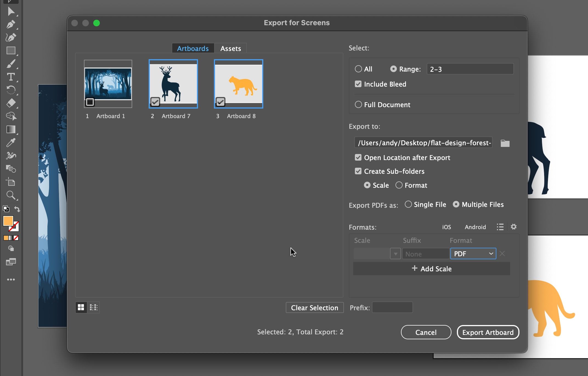Select the Pen tool
This screenshot has width=588, height=376.
point(11,24)
